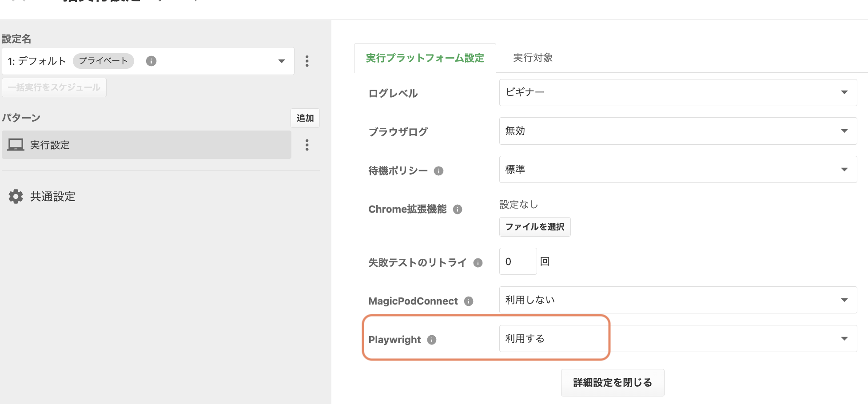Click the MagicPodConnect label
This screenshot has height=404, width=868.
point(413,301)
